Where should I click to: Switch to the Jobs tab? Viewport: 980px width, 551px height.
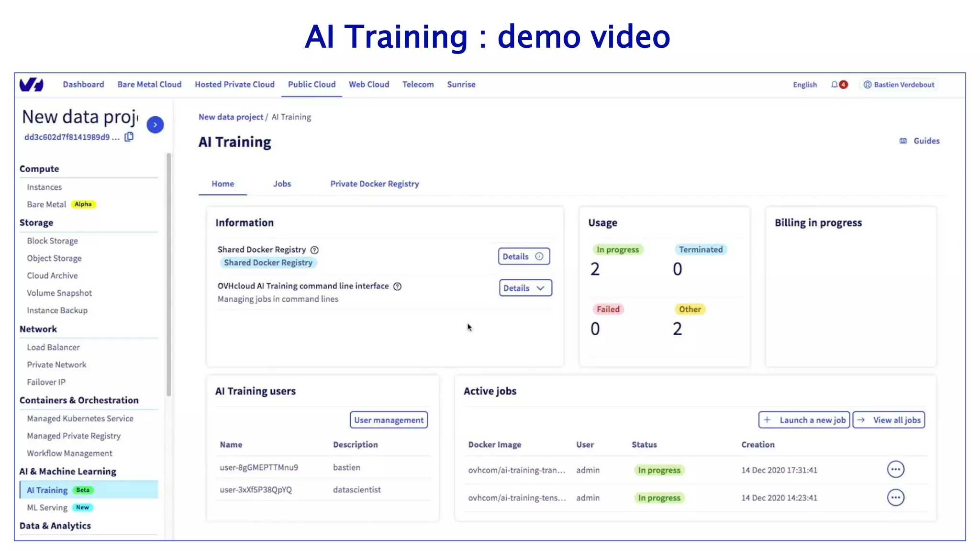tap(282, 184)
